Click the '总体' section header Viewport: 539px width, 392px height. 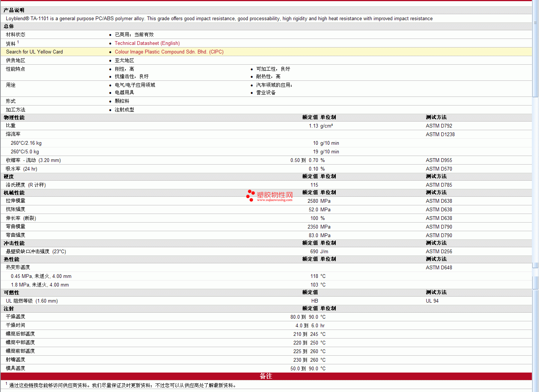[9, 26]
